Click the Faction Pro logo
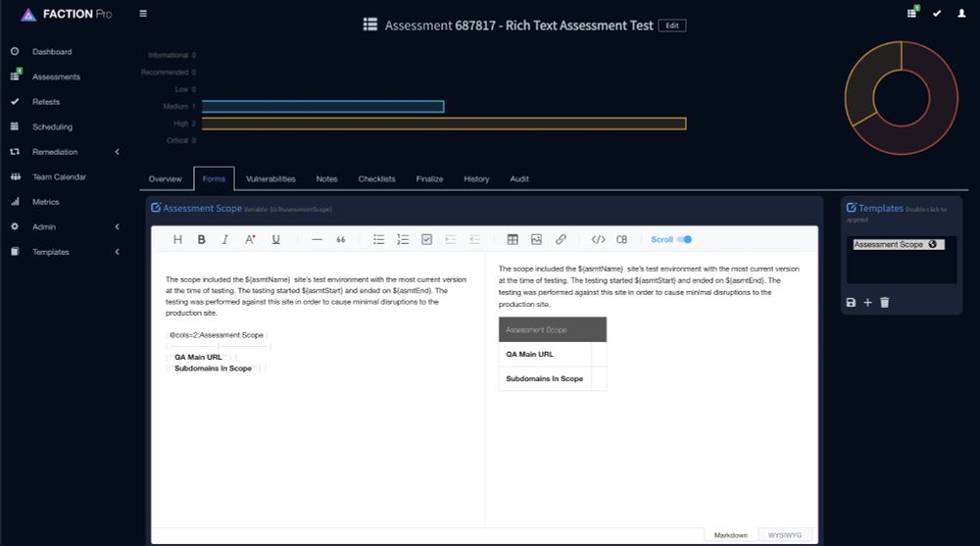Viewport: 980px width, 546px height. pos(66,14)
